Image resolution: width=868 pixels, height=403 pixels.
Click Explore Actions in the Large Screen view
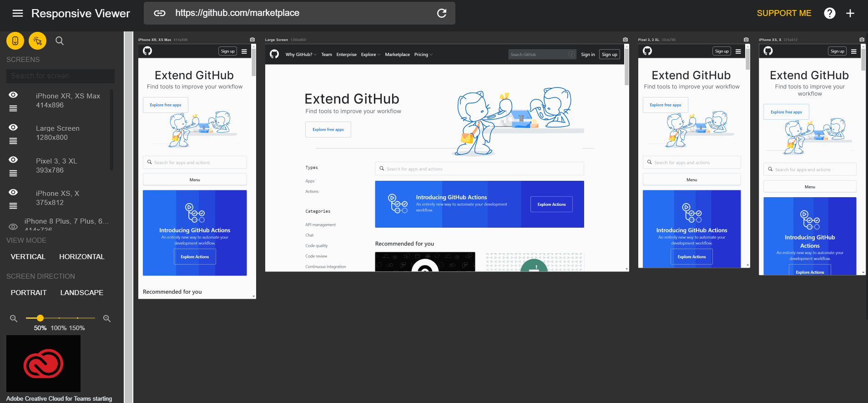[551, 204]
